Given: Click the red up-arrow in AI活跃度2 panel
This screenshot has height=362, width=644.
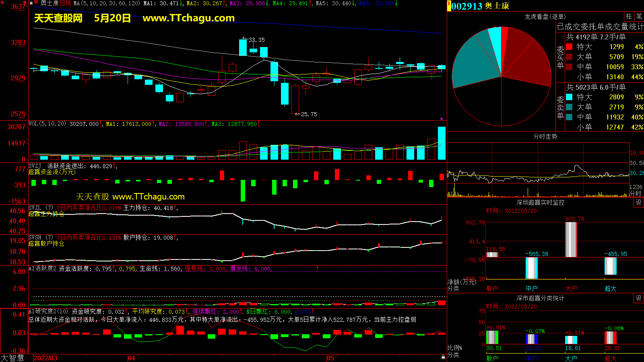Looking at the screenshot, I should (317, 268).
